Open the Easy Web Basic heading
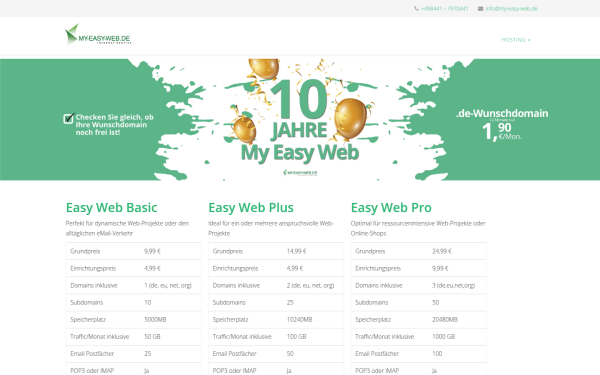600x375 pixels. pyautogui.click(x=111, y=207)
